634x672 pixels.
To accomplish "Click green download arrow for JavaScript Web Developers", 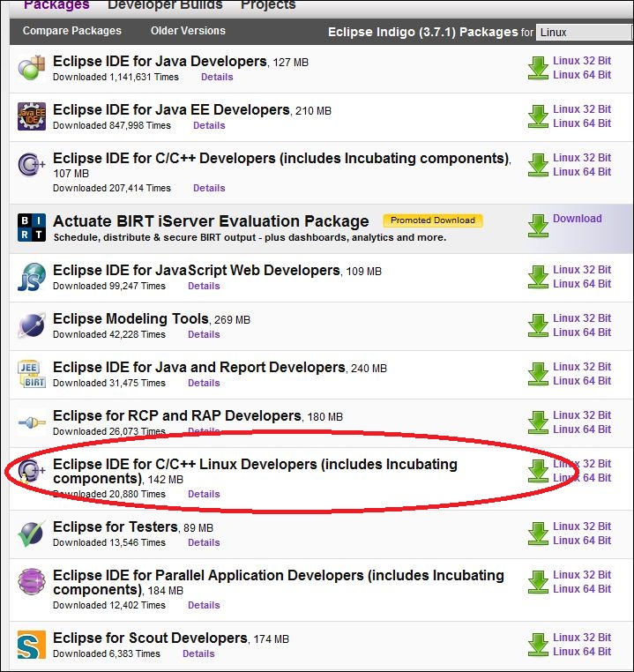I will point(538,276).
